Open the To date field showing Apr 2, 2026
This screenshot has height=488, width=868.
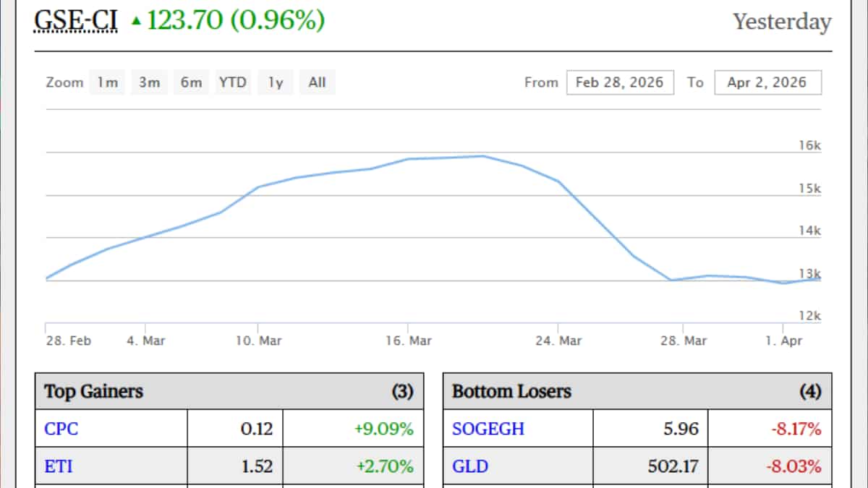(768, 82)
